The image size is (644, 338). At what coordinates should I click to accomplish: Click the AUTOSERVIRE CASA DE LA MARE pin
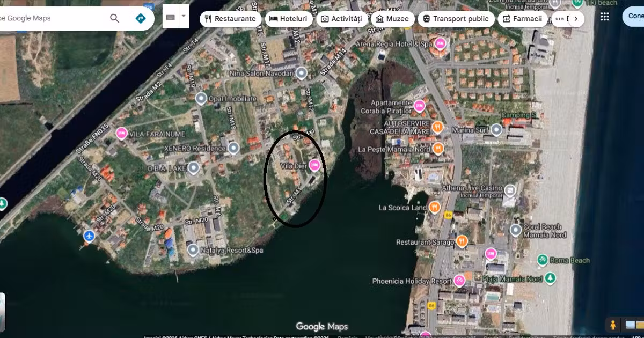pyautogui.click(x=438, y=127)
